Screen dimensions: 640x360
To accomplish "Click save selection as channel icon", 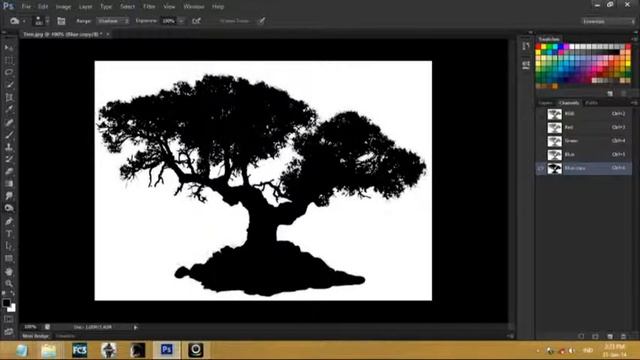I will [x=596, y=336].
